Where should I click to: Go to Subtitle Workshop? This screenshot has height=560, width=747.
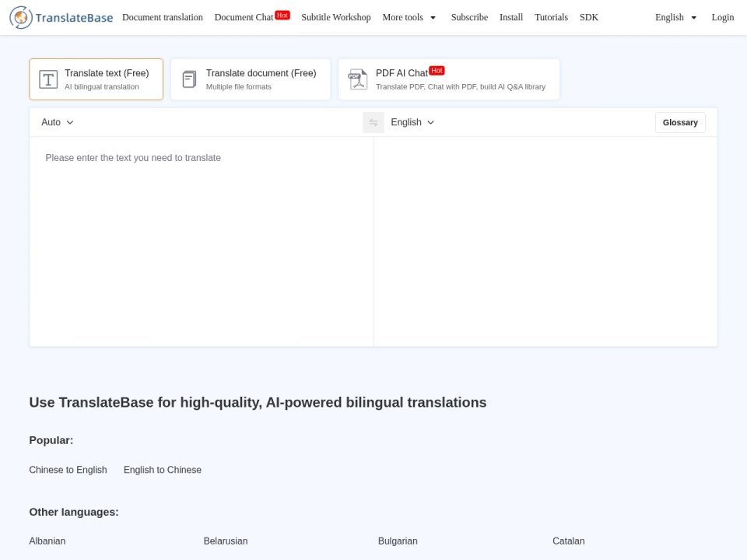pos(336,18)
